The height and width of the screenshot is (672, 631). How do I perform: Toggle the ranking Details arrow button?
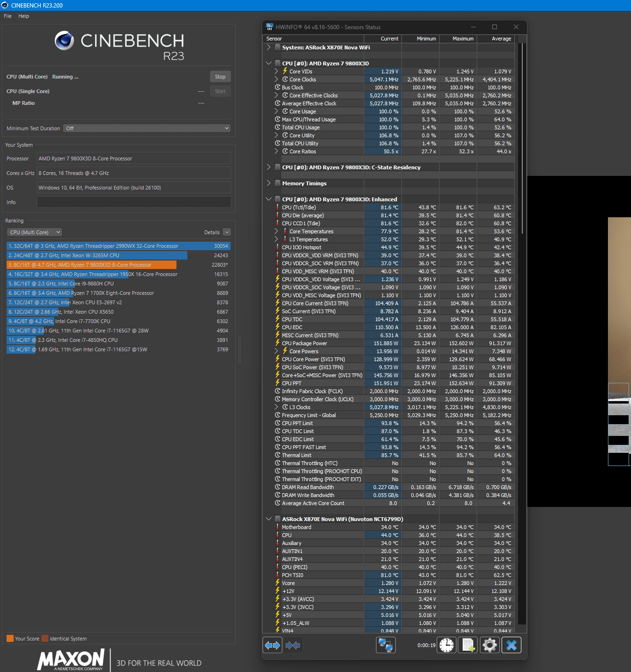coord(227,232)
